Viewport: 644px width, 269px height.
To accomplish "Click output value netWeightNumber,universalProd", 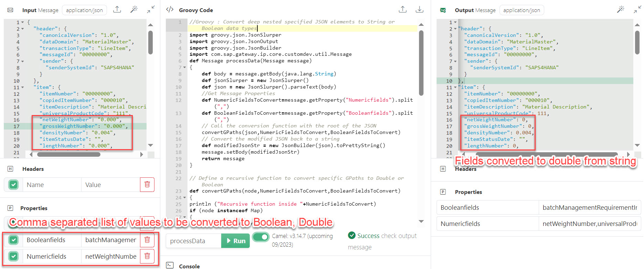I will [x=590, y=224].
